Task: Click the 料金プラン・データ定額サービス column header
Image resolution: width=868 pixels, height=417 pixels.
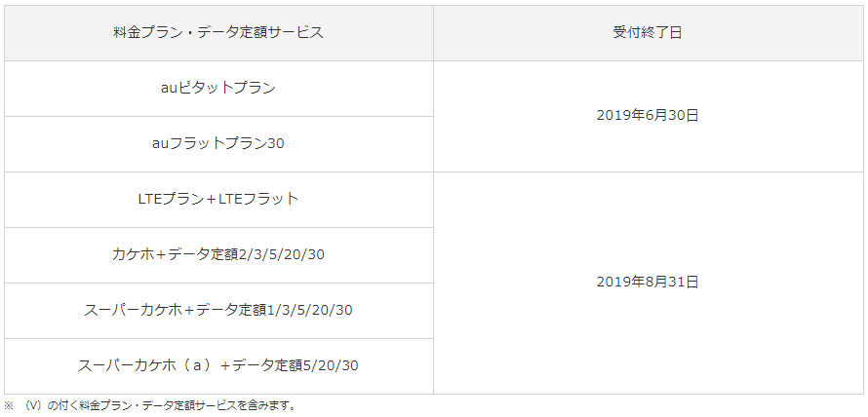Action: pos(218,32)
